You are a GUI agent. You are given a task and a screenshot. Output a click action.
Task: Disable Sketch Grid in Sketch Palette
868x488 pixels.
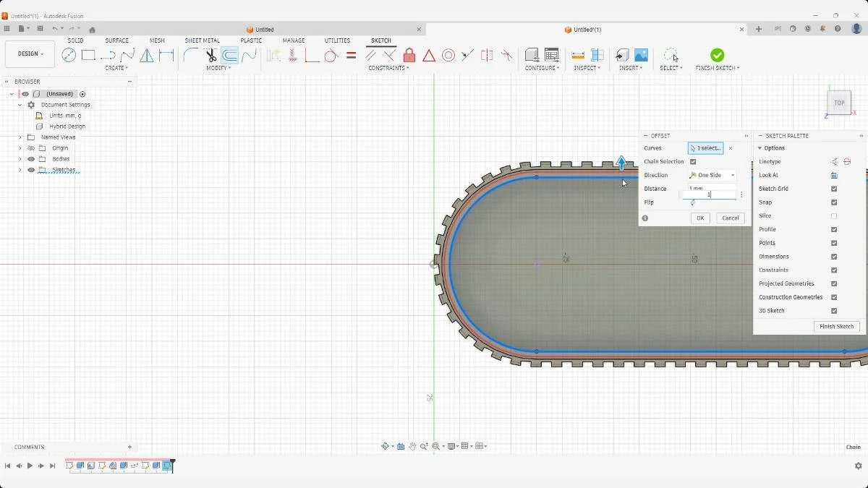834,189
